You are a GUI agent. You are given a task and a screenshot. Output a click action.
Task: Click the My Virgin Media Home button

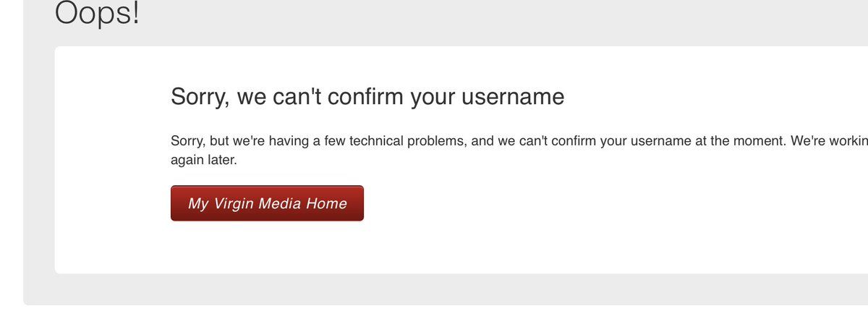tap(267, 203)
